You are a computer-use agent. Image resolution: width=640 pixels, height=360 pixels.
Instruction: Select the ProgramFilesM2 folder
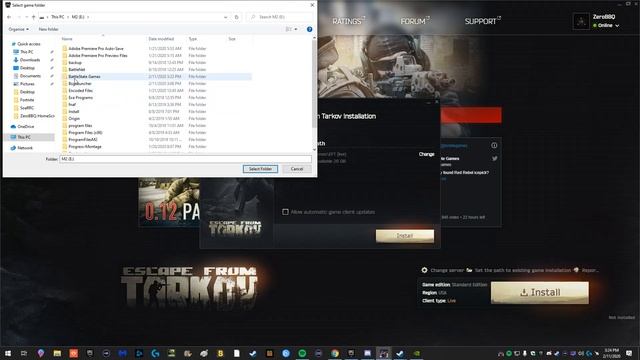[83, 140]
